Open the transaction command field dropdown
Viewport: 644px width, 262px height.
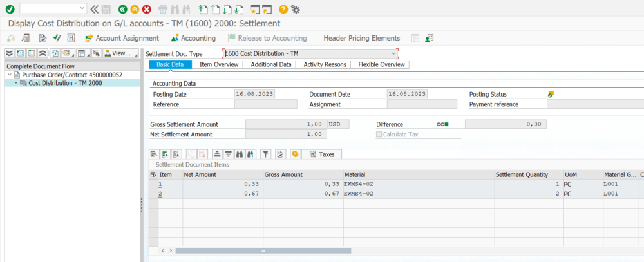(82, 8)
